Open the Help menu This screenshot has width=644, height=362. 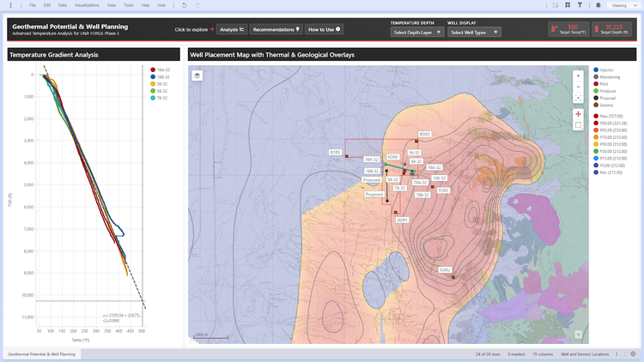click(x=145, y=5)
